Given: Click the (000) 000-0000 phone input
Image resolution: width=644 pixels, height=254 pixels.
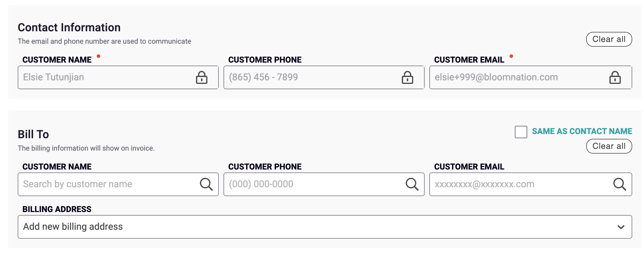Looking at the screenshot, I should [x=324, y=184].
